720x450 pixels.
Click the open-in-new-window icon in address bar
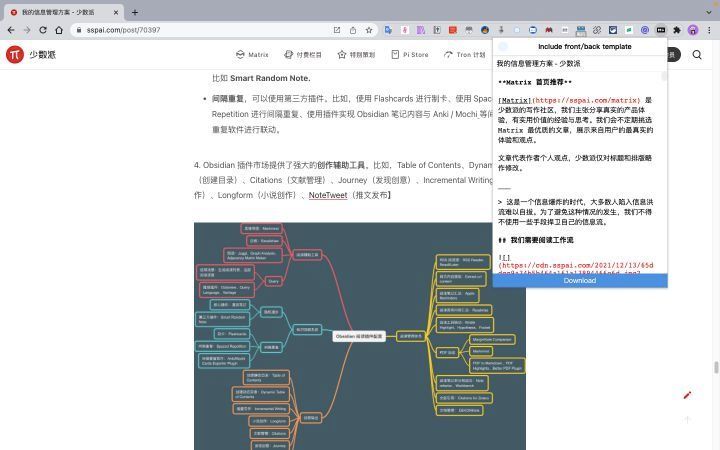[x=337, y=30]
